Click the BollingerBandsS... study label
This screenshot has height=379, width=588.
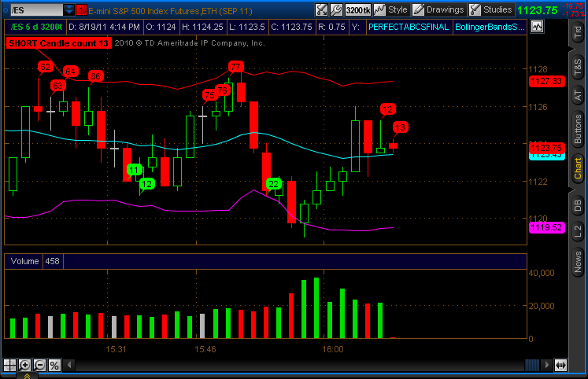coord(490,27)
